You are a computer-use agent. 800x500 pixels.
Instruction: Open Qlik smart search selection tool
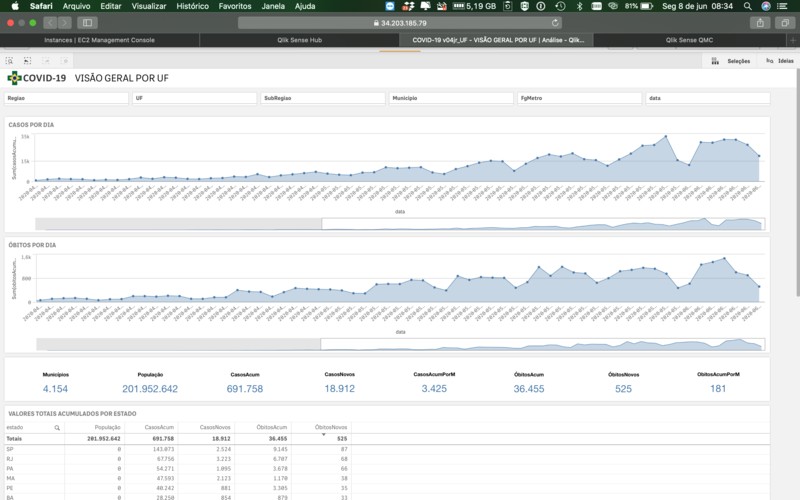pos(9,61)
